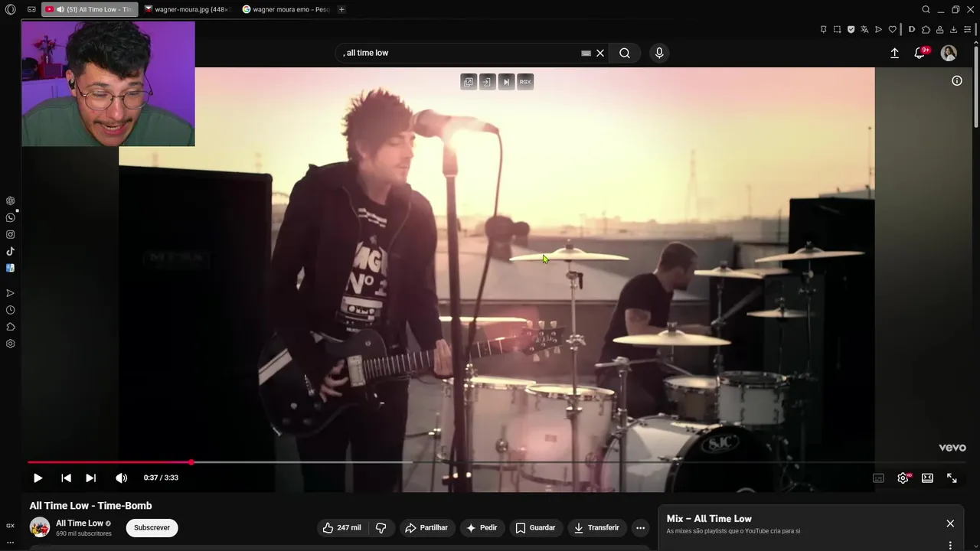
Task: Open the page translate icon
Action: (x=864, y=30)
